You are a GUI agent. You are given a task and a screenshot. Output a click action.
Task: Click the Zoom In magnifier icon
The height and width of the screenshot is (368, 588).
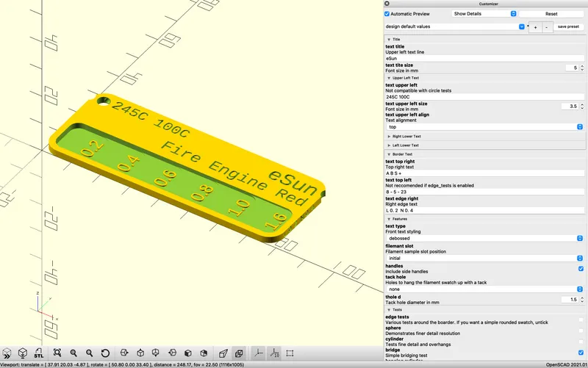[x=73, y=353]
